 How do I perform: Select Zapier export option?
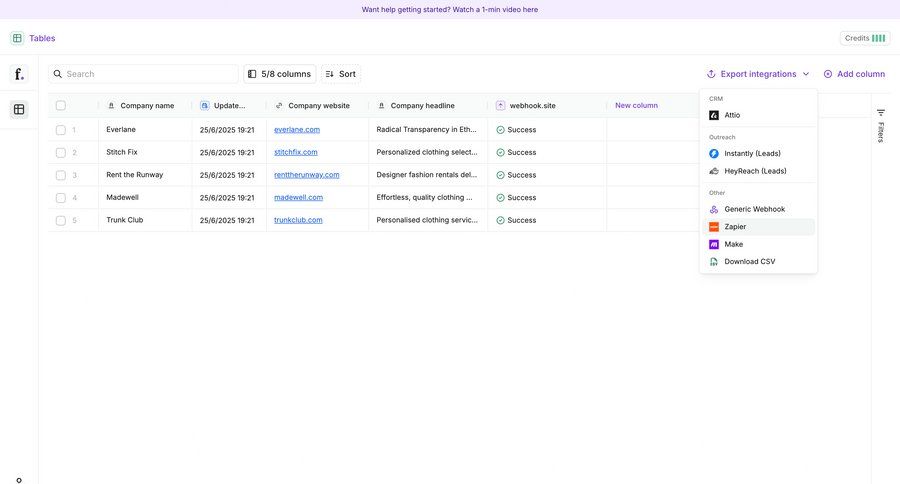tap(758, 227)
